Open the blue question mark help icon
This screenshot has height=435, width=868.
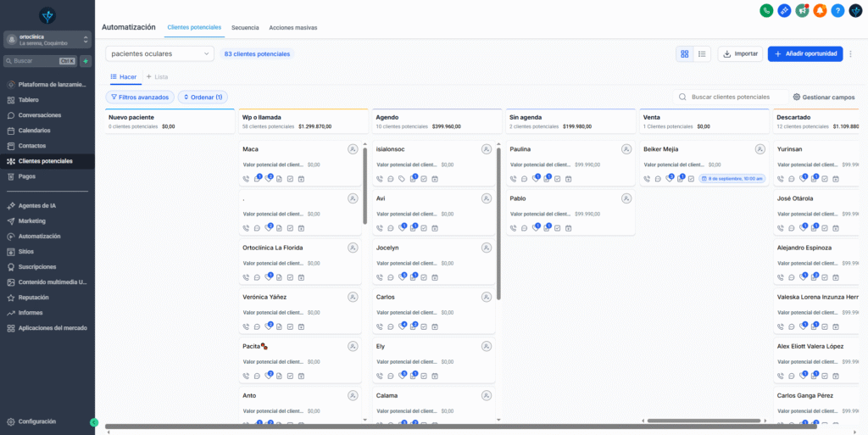pyautogui.click(x=837, y=10)
